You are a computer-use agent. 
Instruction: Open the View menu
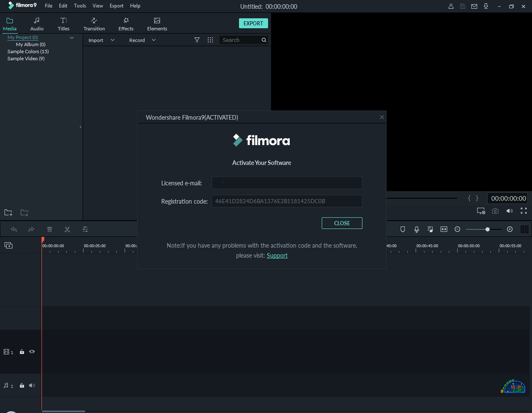pyautogui.click(x=98, y=6)
